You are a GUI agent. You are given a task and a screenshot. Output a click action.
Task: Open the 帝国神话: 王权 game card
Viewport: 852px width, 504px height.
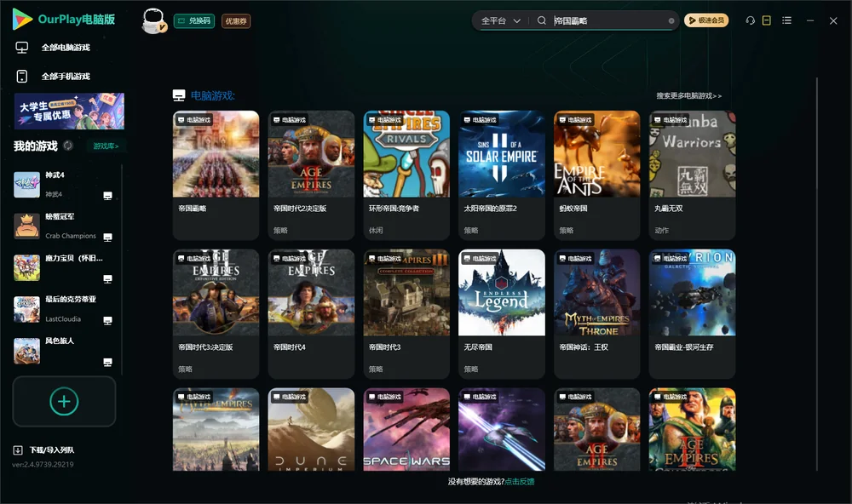click(x=597, y=313)
